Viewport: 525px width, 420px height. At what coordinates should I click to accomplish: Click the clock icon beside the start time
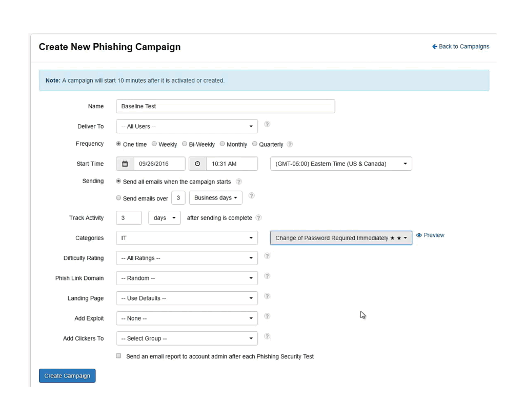click(197, 164)
